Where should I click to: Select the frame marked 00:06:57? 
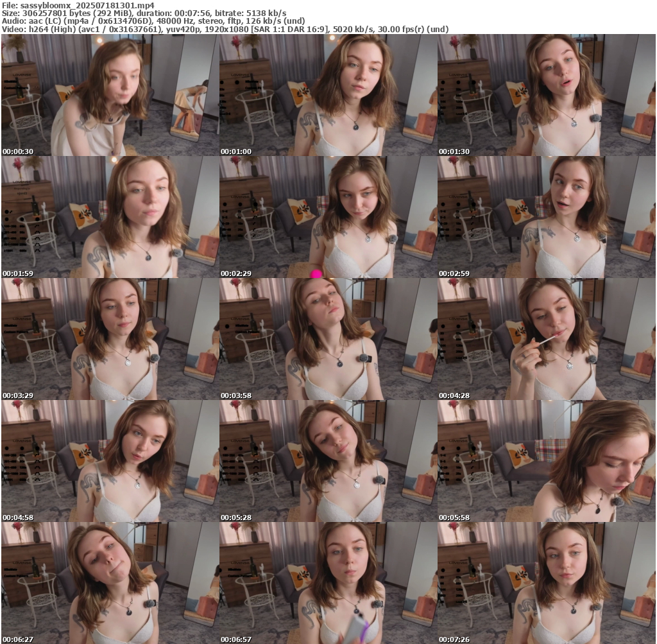point(328,582)
